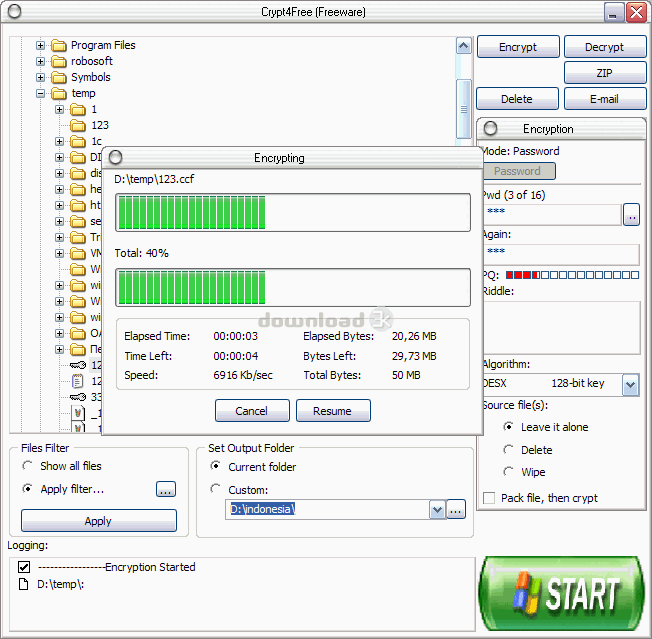The width and height of the screenshot is (652, 639).
Task: Click the Program Files folder icon
Action: [x=58, y=45]
